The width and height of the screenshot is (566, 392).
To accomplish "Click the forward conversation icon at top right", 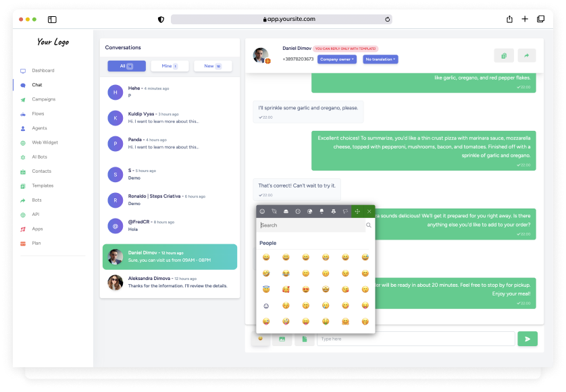I will click(526, 55).
